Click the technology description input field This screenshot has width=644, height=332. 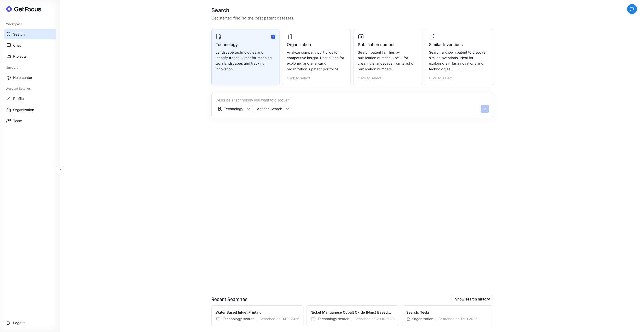[x=347, y=100]
